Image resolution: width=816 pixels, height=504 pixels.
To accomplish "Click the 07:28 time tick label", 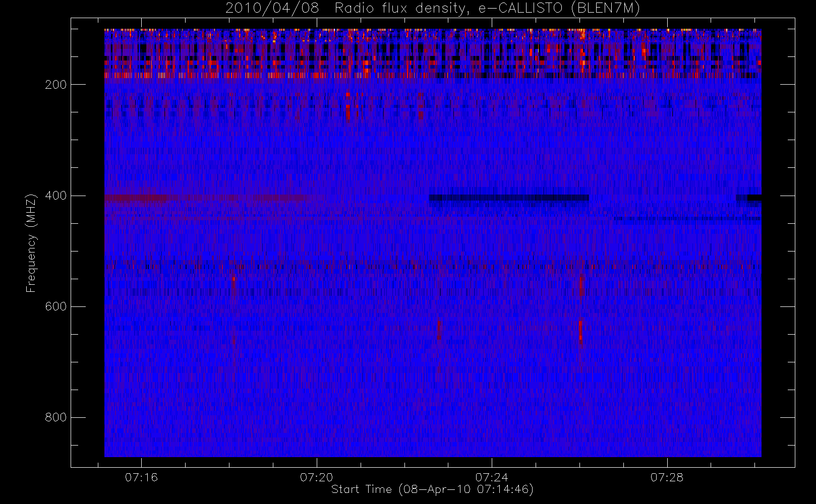I will click(x=667, y=477).
